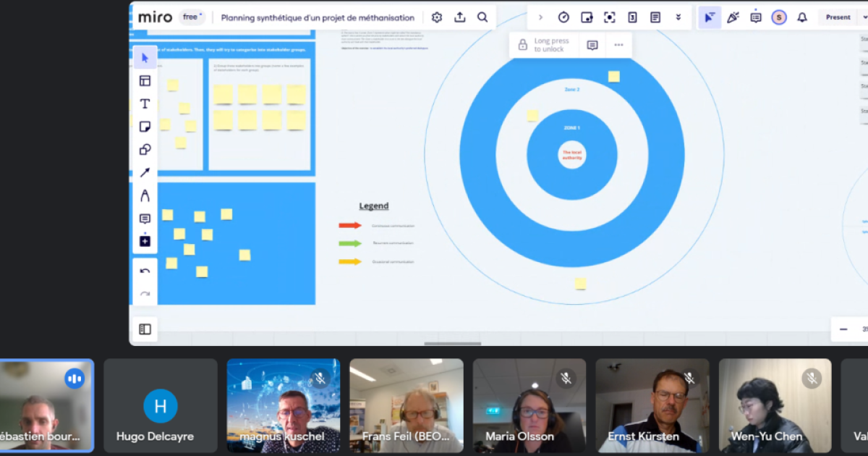Click the miro logo

tap(156, 17)
